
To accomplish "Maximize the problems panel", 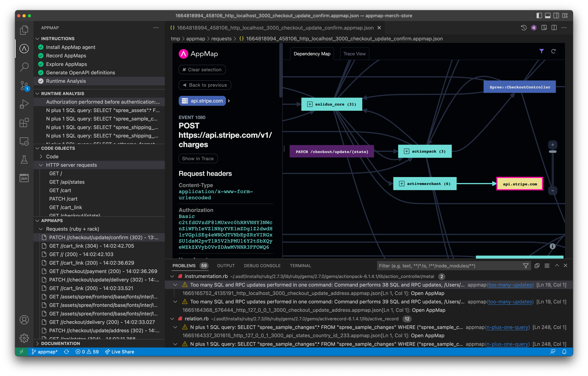I will (x=557, y=266).
